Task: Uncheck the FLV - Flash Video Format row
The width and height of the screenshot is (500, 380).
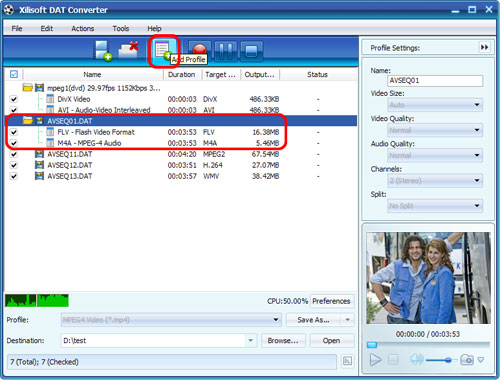Action: [14, 132]
